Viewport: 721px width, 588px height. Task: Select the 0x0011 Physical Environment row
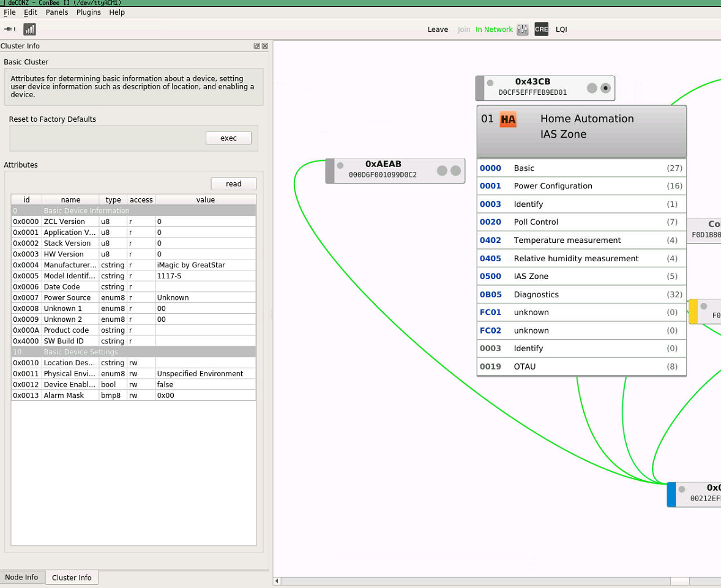pyautogui.click(x=134, y=374)
